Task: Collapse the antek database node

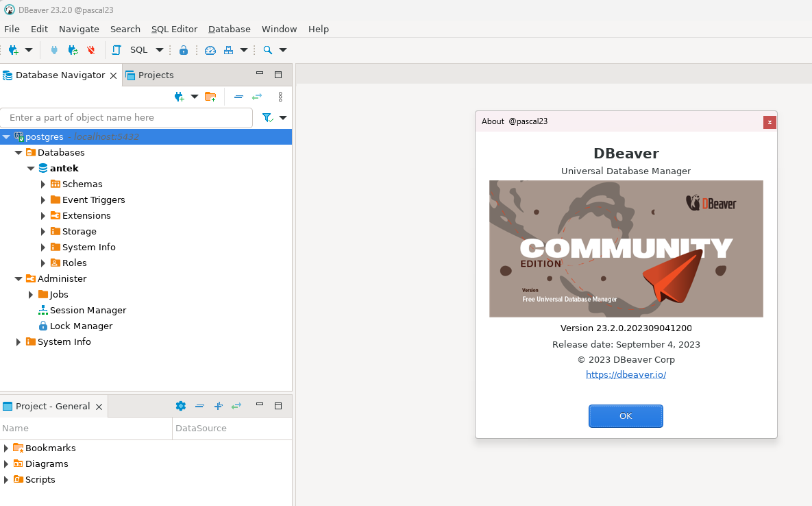Action: tap(31, 168)
